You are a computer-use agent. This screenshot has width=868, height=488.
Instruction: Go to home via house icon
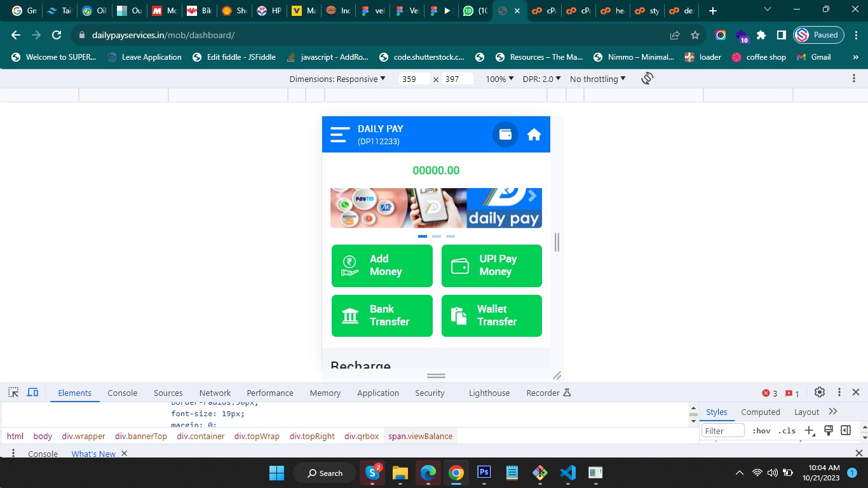click(x=534, y=135)
